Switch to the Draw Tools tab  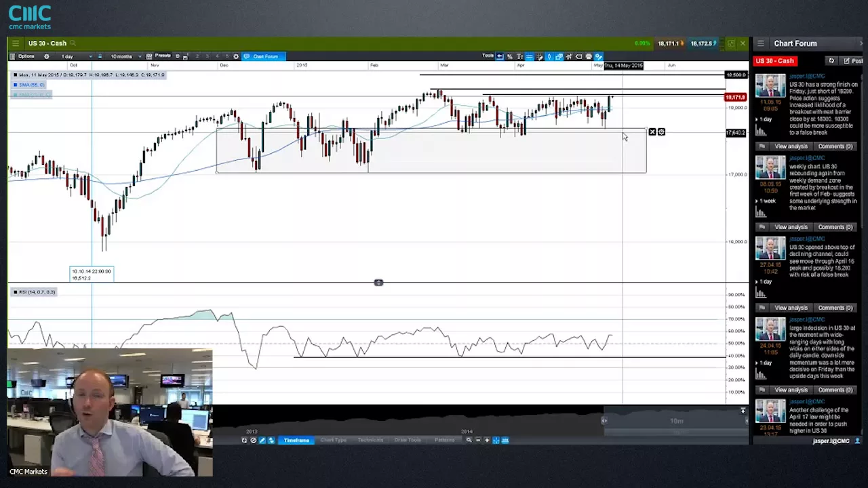click(408, 441)
